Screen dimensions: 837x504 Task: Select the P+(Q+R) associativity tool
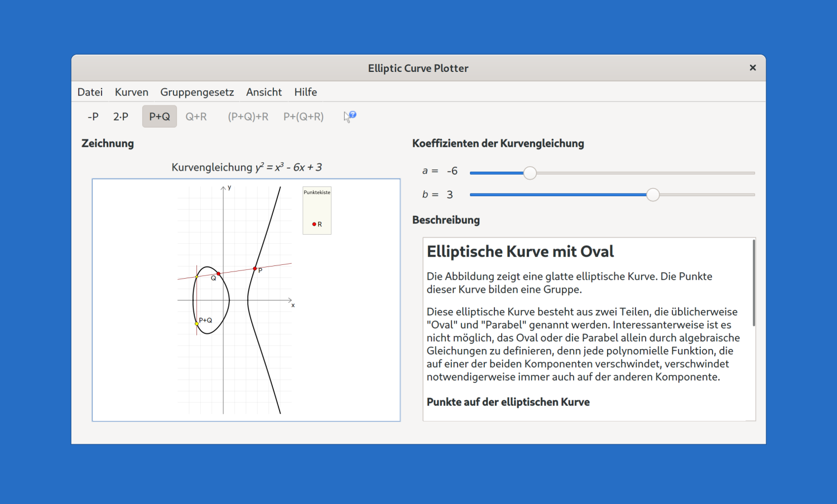[x=304, y=117]
